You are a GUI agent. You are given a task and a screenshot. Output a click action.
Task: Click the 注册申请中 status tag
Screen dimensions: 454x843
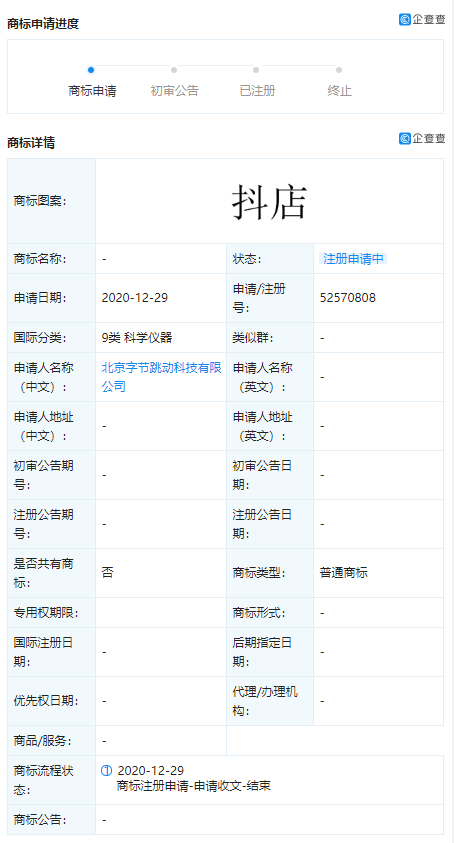tap(353, 259)
